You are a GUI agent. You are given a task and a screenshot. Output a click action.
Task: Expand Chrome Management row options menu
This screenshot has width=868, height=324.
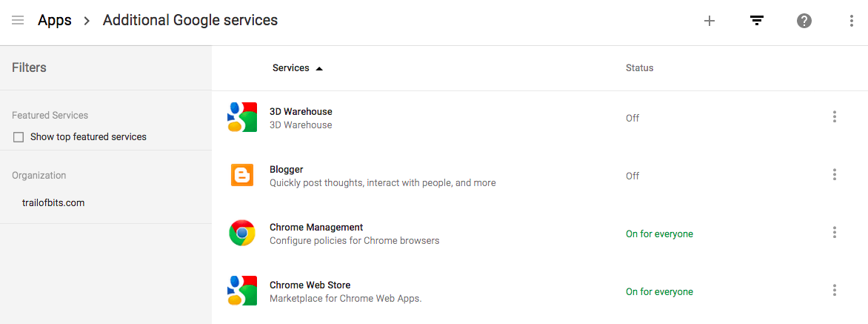[835, 233]
